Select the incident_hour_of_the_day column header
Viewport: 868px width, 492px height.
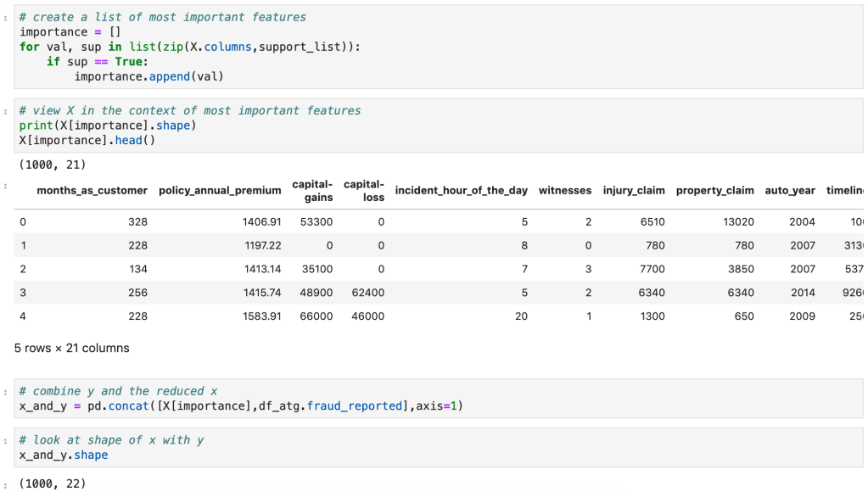coord(461,191)
